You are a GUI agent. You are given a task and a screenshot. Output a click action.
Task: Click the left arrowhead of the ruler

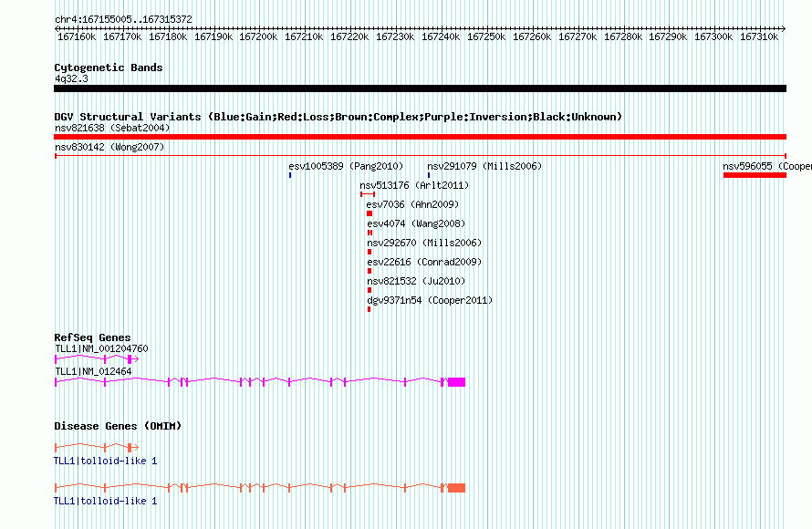click(x=57, y=28)
